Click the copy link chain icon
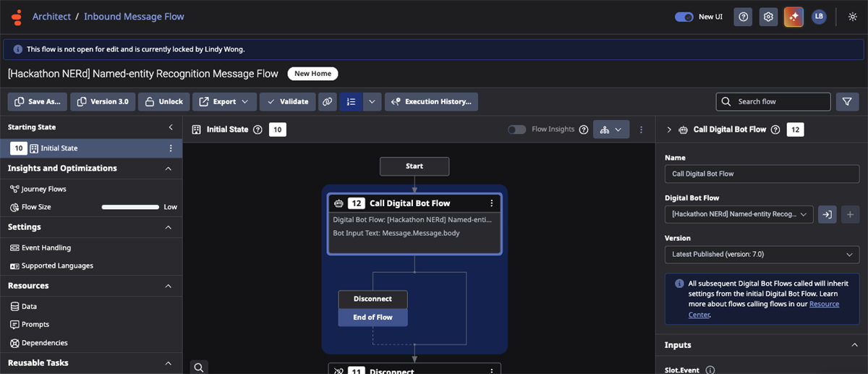 328,102
